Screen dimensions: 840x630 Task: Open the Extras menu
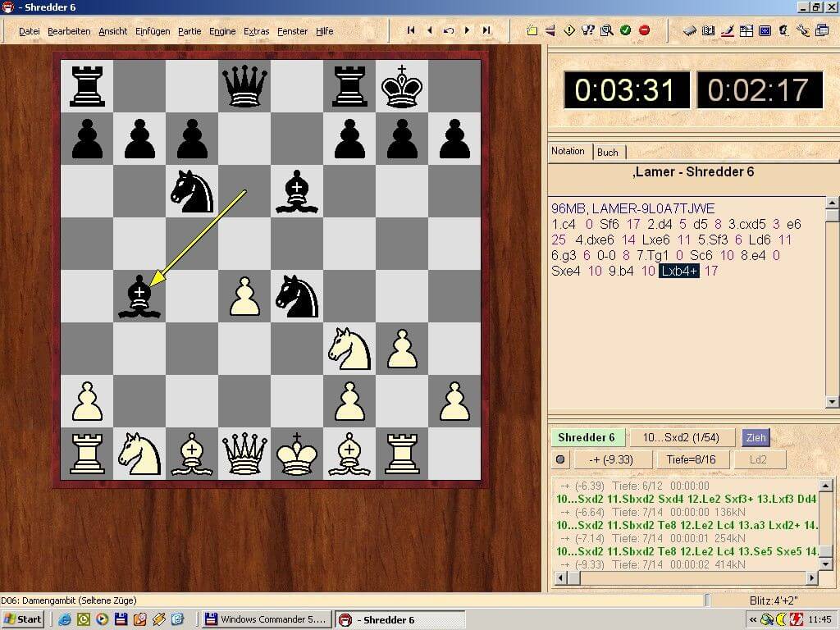point(256,31)
